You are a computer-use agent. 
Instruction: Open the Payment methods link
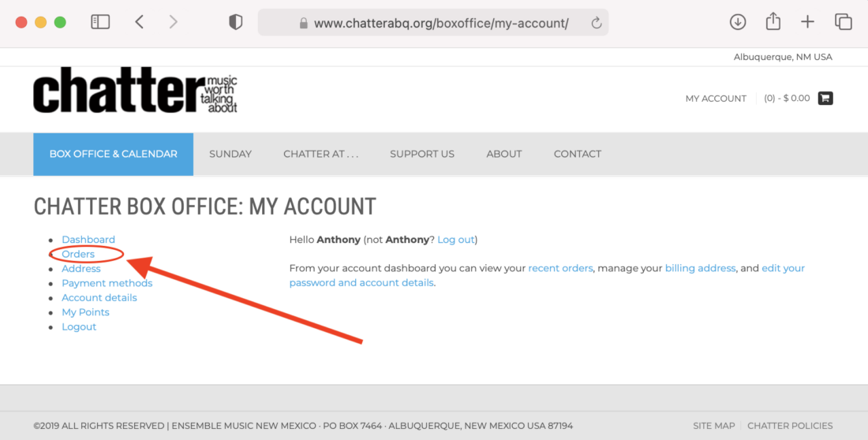(107, 283)
